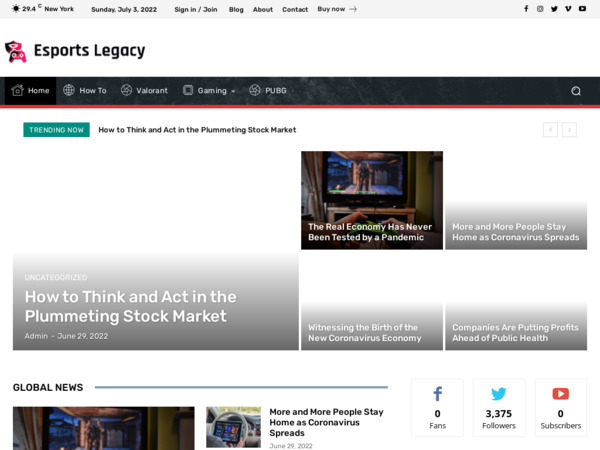Screen dimensions: 600x450
Task: Click the Admin author link
Action: pos(36,336)
